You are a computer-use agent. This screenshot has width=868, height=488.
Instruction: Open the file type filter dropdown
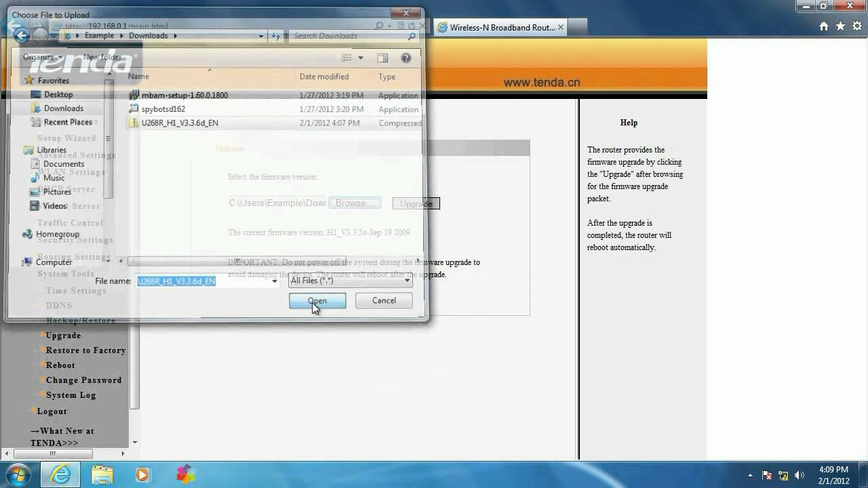click(351, 281)
